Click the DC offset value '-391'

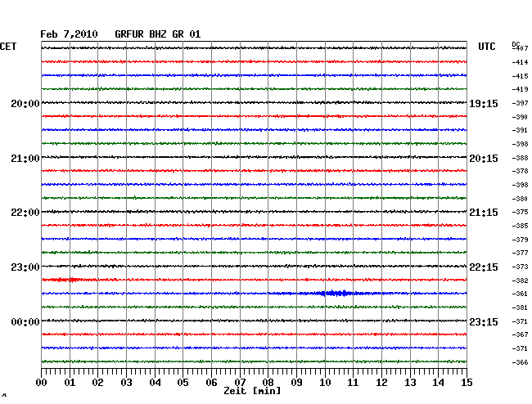[x=520, y=130]
